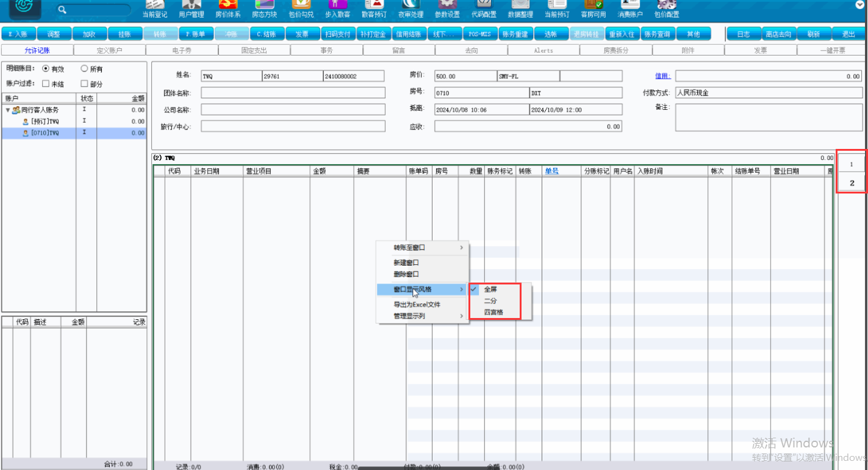Select the 有效 radio button
The height and width of the screenshot is (470, 868).
pyautogui.click(x=46, y=69)
